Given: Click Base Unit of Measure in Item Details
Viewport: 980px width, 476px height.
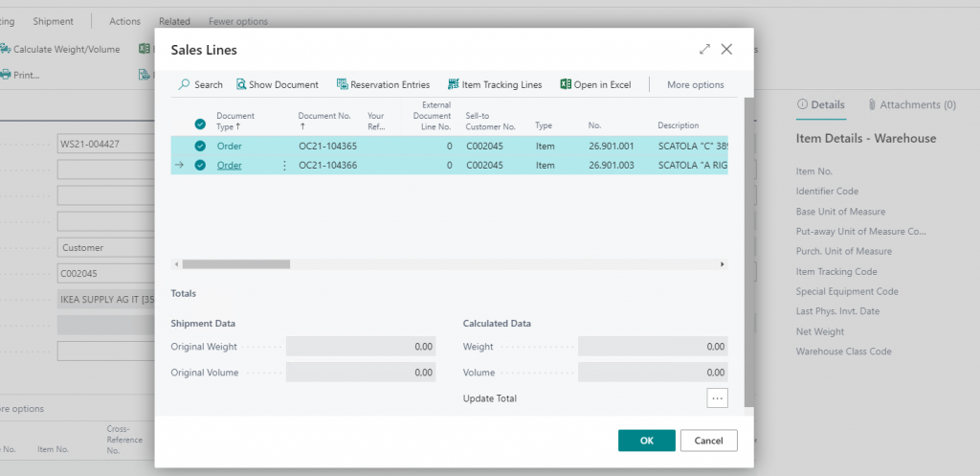Looking at the screenshot, I should point(840,212).
